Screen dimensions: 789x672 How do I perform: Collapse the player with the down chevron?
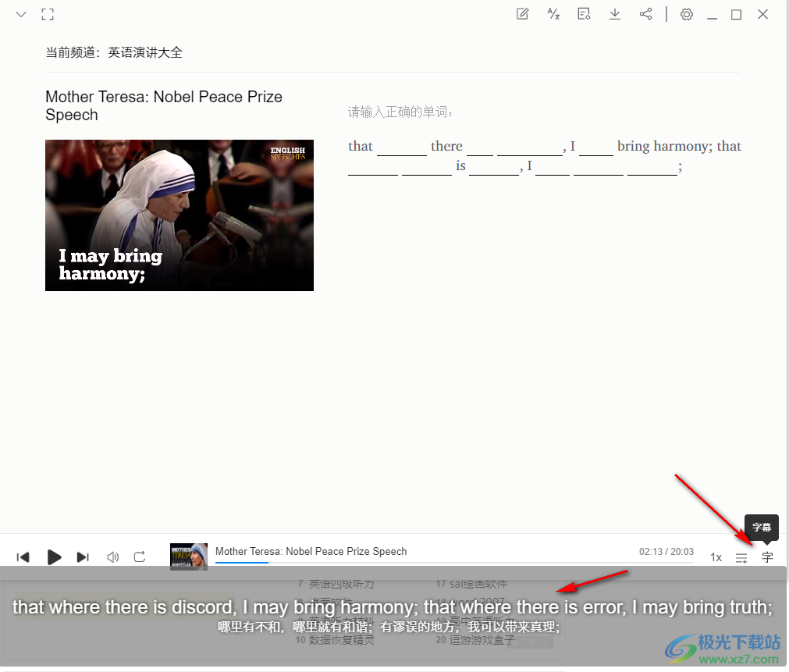pos(20,14)
